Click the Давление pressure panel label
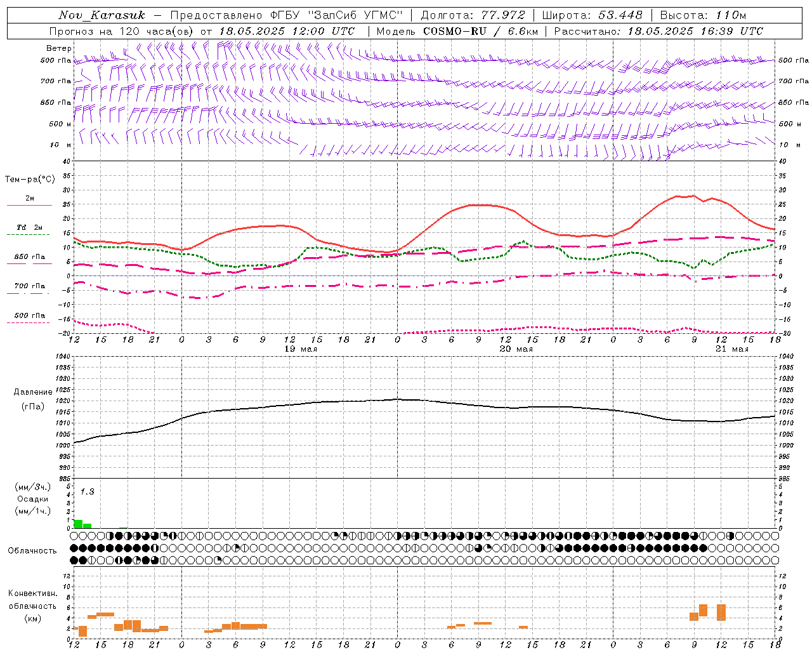 tap(33, 392)
